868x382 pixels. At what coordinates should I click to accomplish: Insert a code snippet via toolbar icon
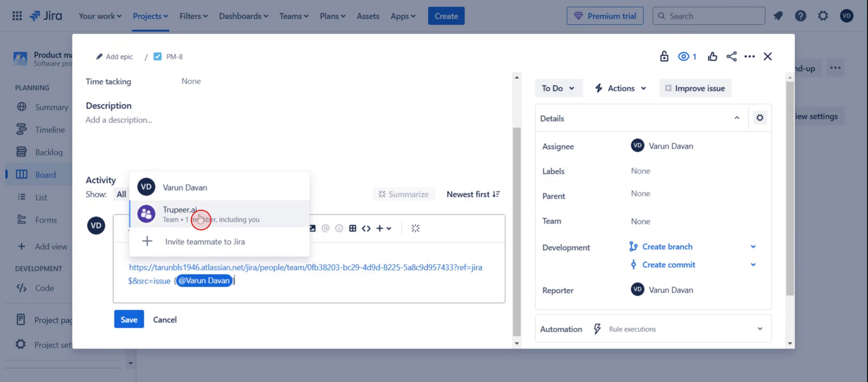(x=366, y=229)
